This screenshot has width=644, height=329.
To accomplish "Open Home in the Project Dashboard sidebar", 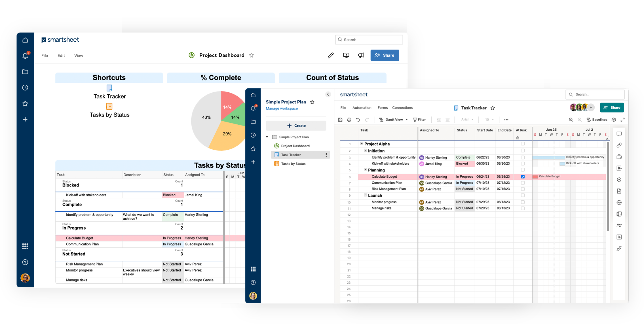I will (25, 40).
